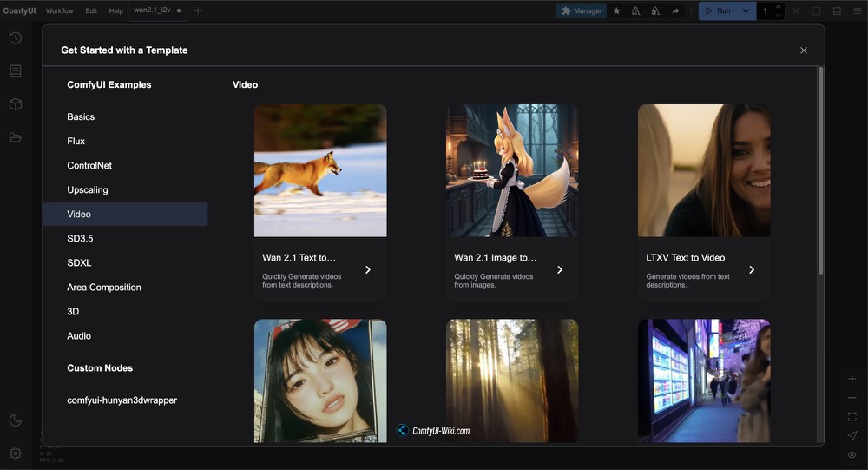Select comfyui-hunyan3dwrapper custom node entry
This screenshot has height=470, width=868.
122,400
